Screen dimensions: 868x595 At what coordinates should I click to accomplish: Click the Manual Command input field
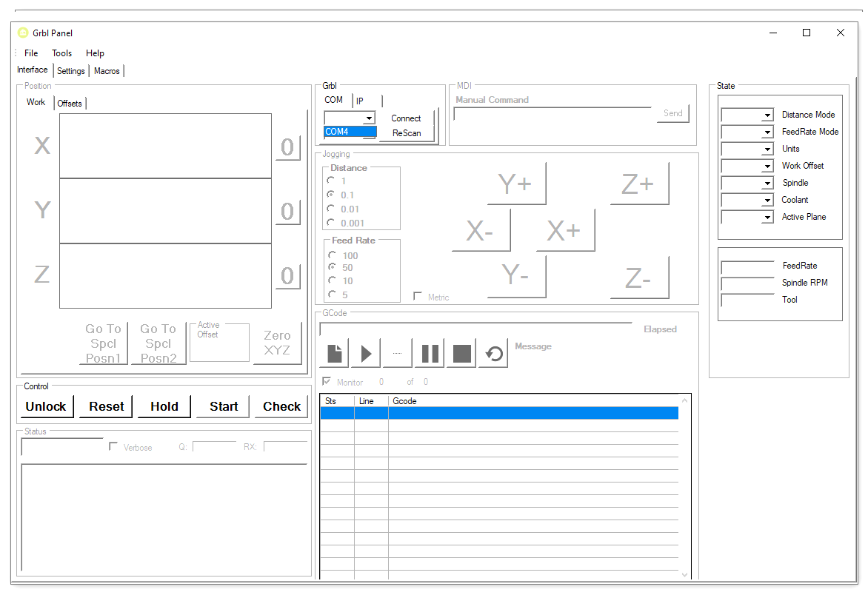click(552, 113)
